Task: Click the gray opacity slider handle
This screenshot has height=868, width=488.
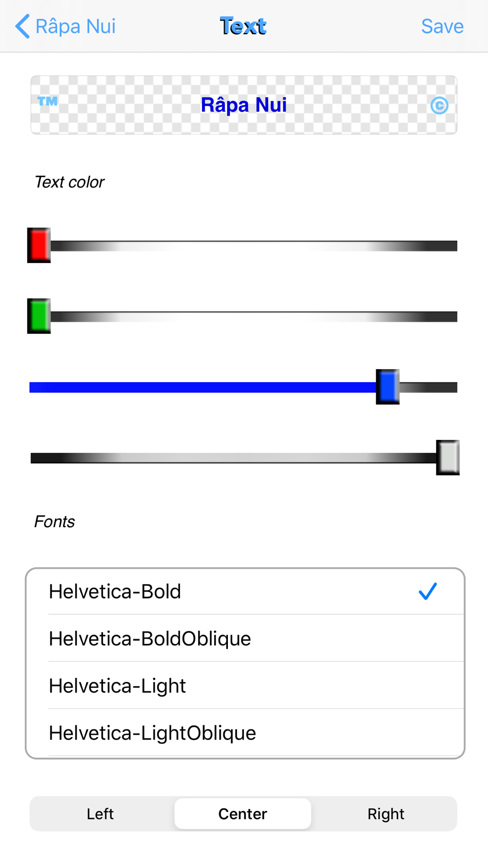Action: click(447, 457)
